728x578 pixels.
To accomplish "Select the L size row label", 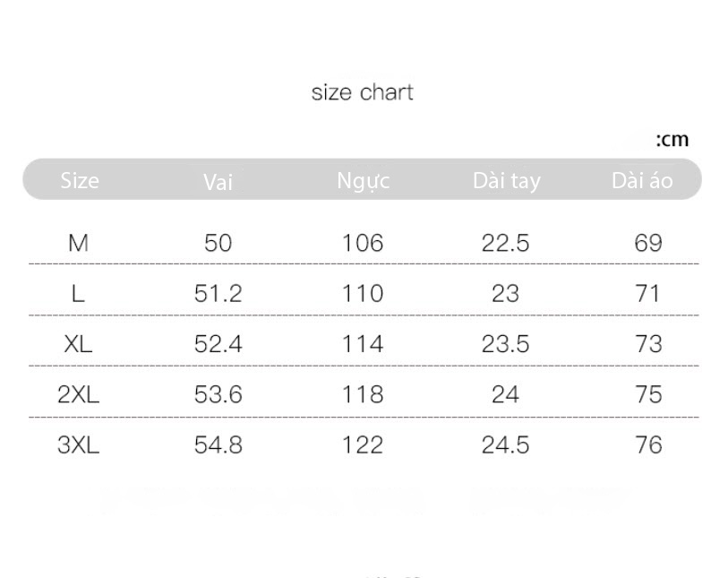I will tap(78, 294).
